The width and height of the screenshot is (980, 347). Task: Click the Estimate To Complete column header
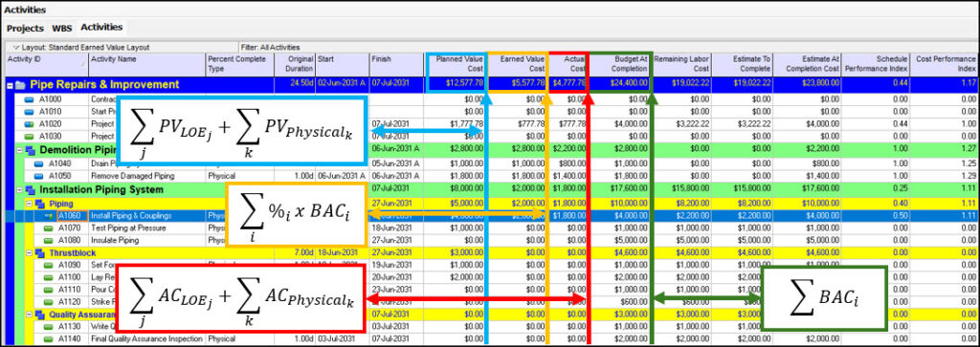pos(741,64)
